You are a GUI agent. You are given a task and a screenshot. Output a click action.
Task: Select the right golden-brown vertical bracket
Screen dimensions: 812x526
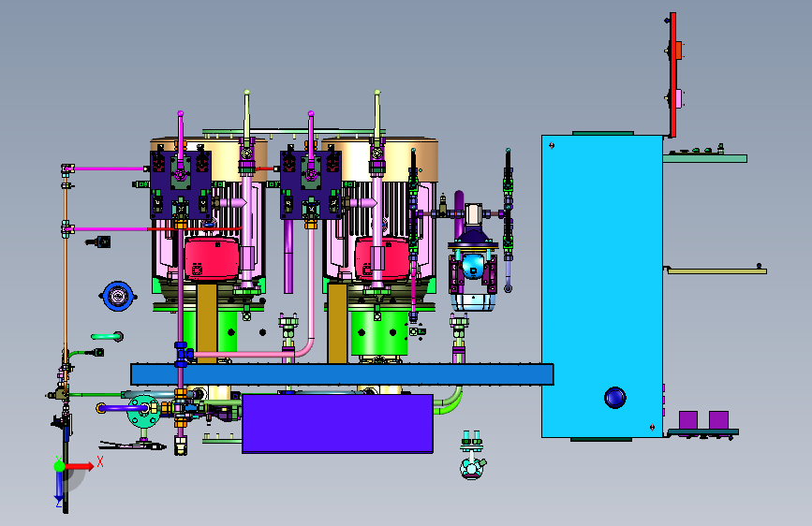(337, 324)
